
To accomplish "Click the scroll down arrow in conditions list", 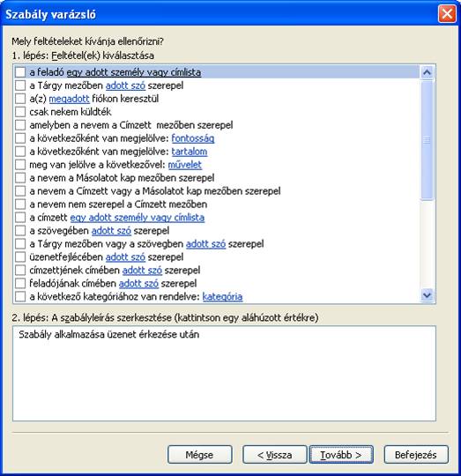I will click(x=427, y=294).
